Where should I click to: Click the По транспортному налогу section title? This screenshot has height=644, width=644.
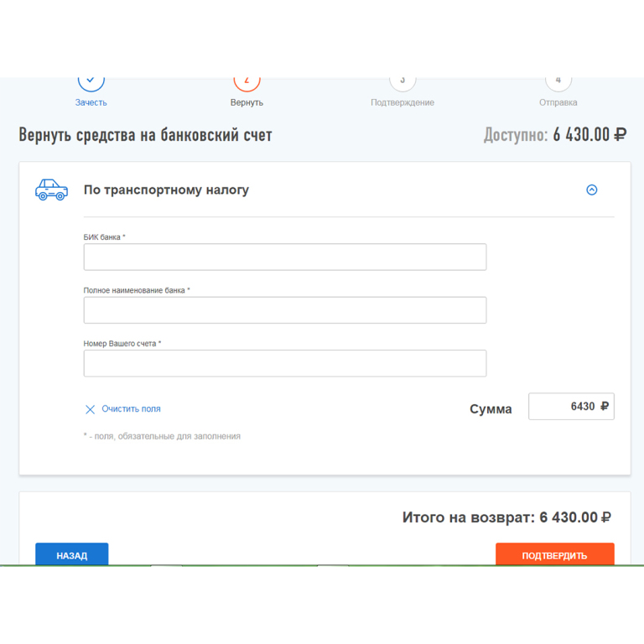166,190
